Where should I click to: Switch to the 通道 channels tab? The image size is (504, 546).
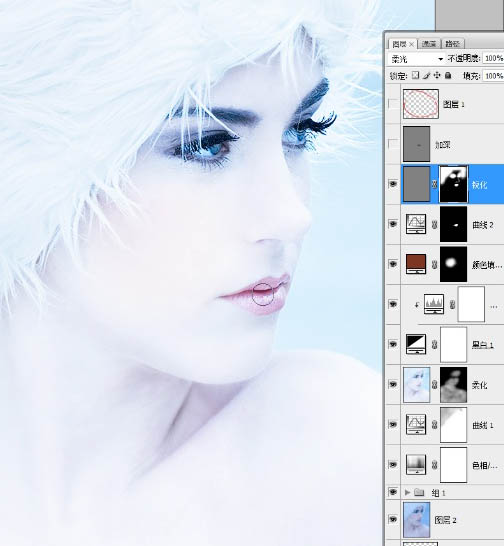point(429,44)
